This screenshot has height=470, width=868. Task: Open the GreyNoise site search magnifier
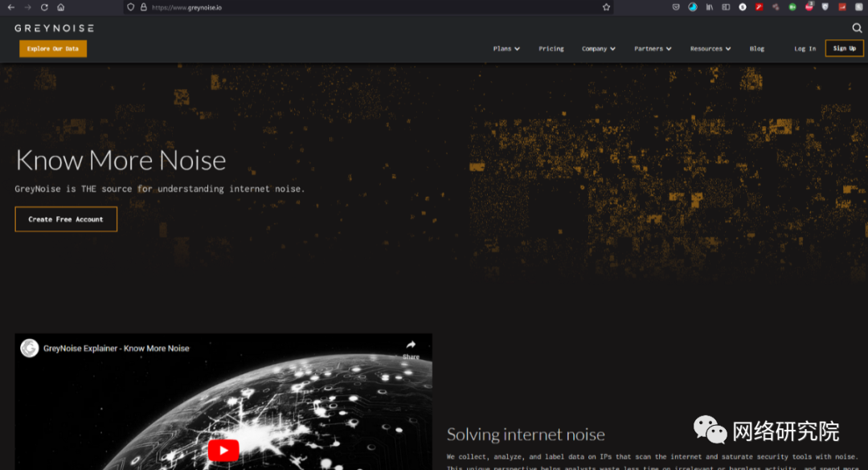coord(857,27)
